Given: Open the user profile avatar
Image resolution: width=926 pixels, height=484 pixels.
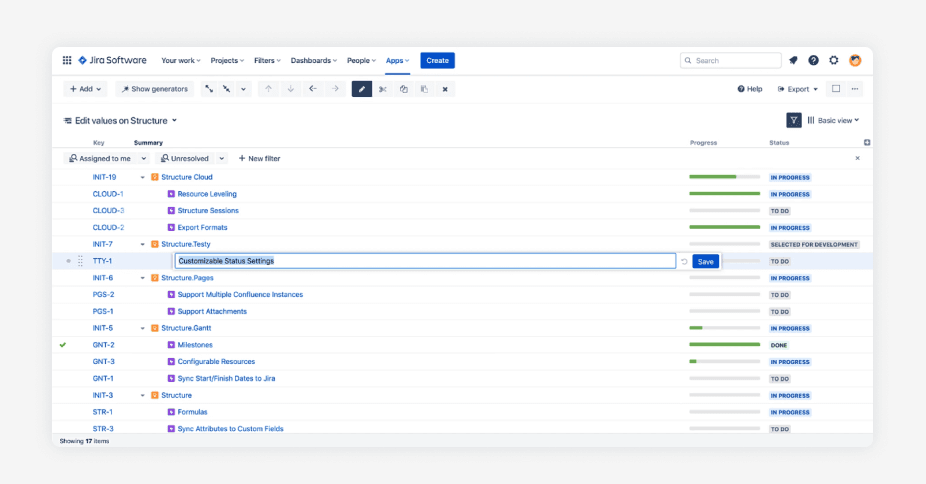Looking at the screenshot, I should click(855, 60).
